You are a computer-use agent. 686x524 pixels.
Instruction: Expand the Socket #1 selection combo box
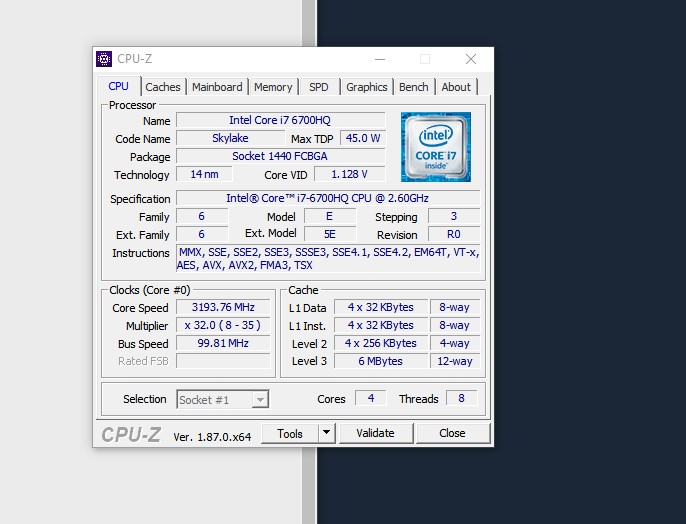pyautogui.click(x=223, y=399)
